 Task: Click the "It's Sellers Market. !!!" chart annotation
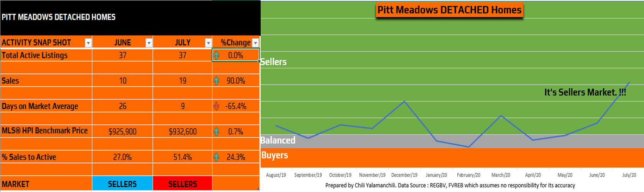[x=585, y=92]
